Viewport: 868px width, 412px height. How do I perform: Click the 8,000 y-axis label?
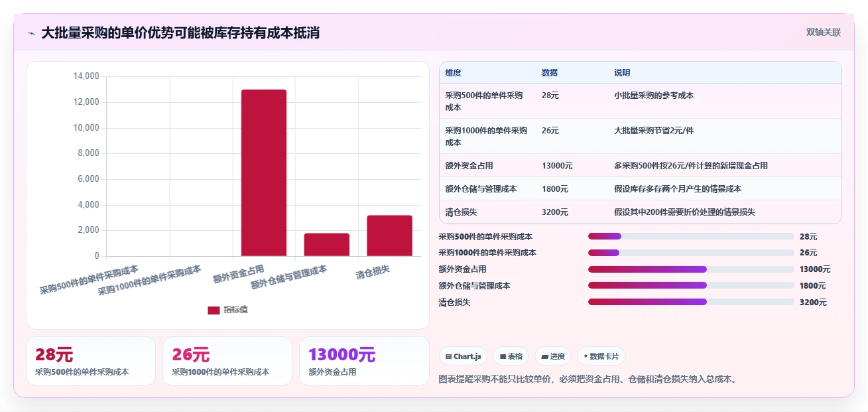pos(88,153)
